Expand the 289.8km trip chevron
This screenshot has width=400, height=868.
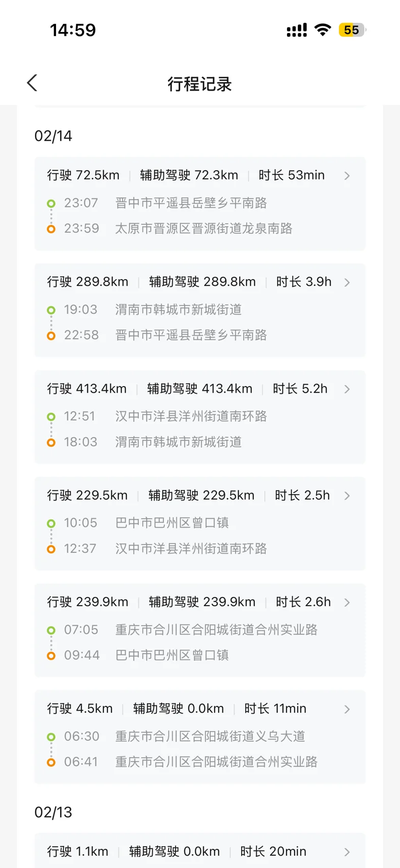point(347,282)
